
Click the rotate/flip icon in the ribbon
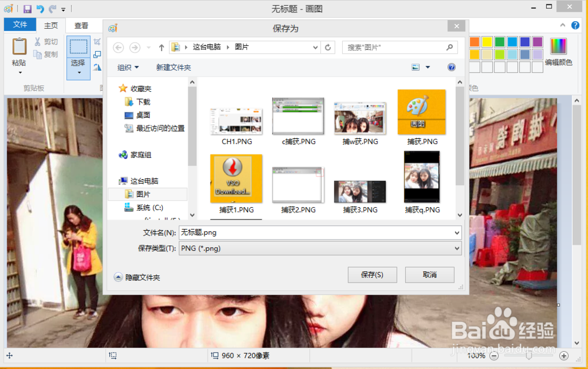[97, 67]
